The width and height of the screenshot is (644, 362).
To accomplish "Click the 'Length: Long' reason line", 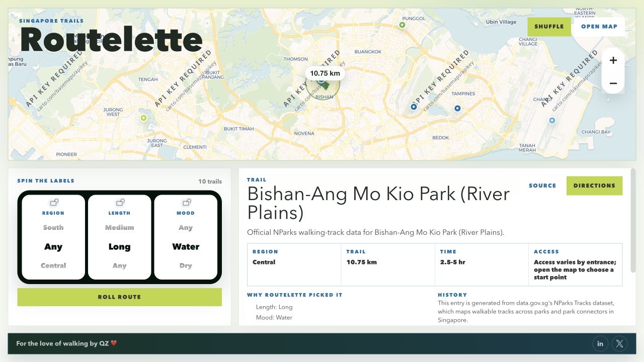I will [274, 307].
